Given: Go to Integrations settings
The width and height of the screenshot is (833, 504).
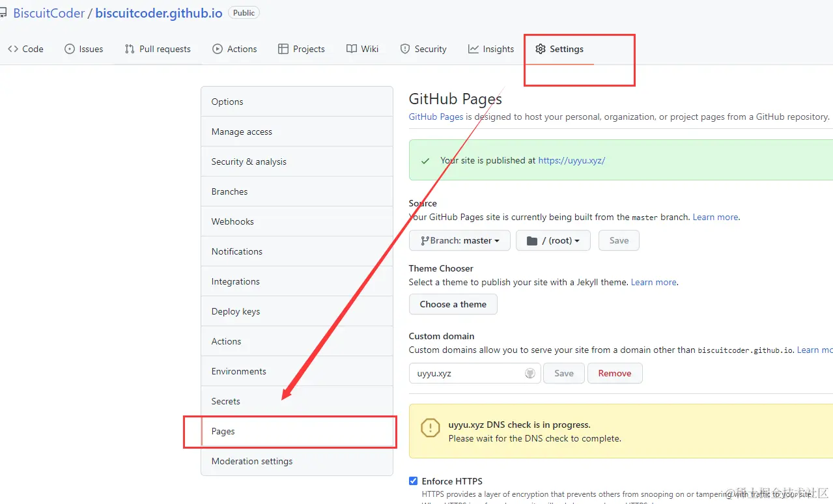Looking at the screenshot, I should pyautogui.click(x=297, y=281).
